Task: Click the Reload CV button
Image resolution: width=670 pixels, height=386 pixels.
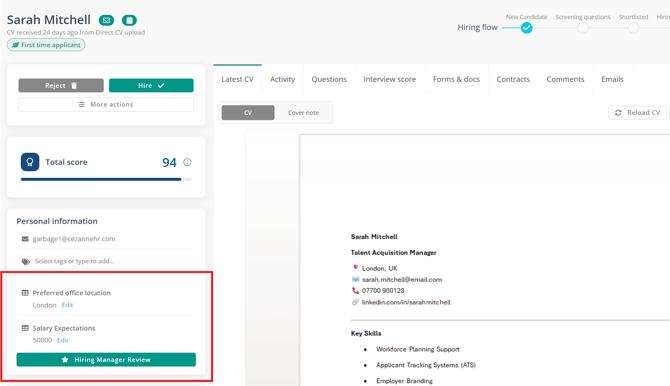Action: tap(637, 112)
